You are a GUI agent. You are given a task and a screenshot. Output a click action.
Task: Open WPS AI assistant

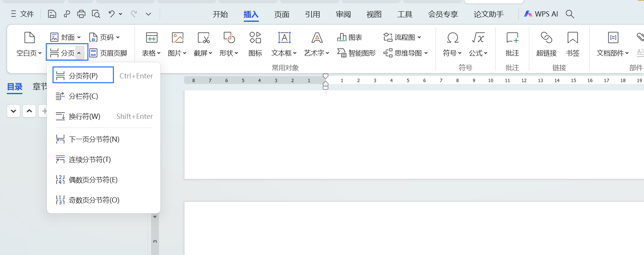pyautogui.click(x=541, y=14)
